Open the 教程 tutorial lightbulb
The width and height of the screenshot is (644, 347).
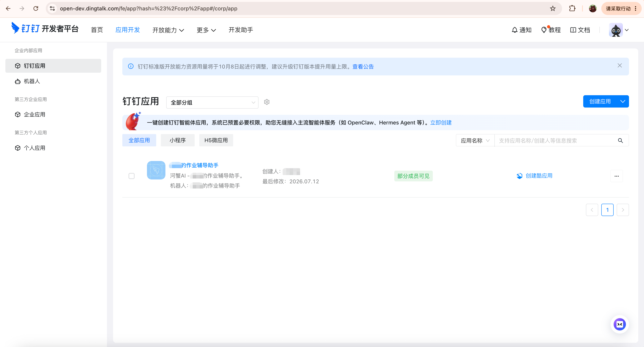pos(551,30)
